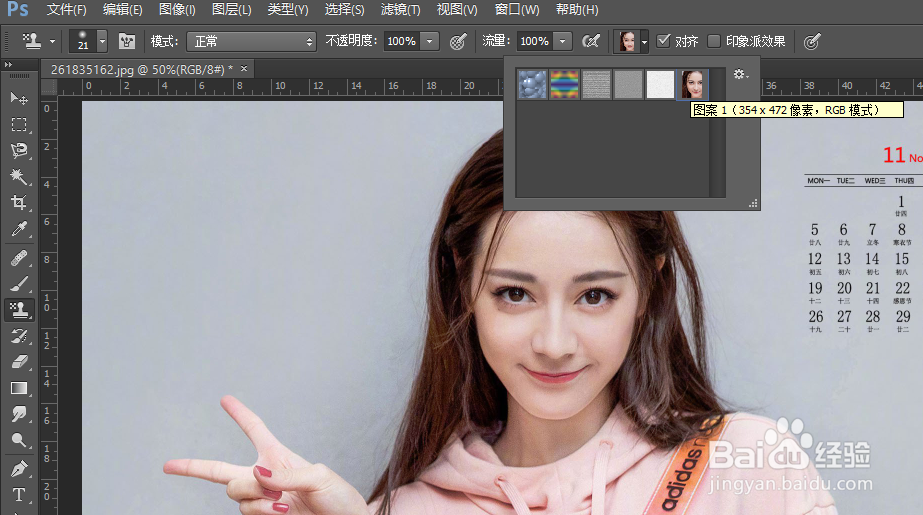923x515 pixels.
Task: Select the dark gray textured pattern swatch next to rainbow
Action: [x=596, y=84]
